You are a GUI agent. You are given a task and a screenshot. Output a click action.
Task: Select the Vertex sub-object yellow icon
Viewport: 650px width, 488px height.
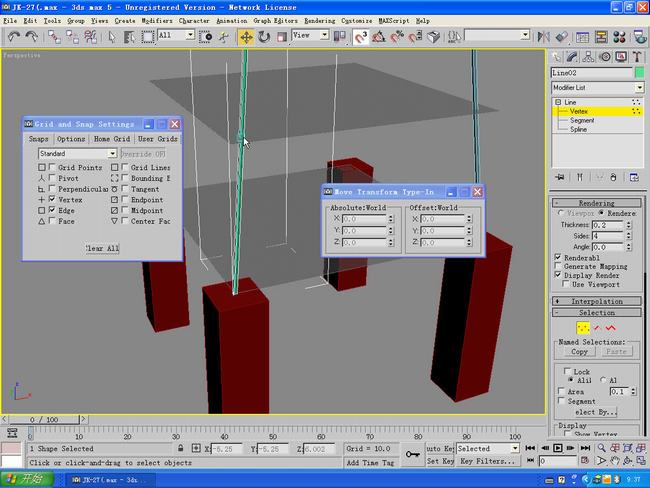click(583, 328)
